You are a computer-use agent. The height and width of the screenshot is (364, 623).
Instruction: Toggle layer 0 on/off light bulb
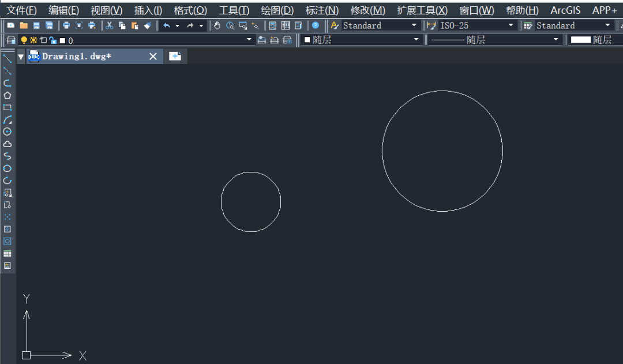[x=24, y=40]
